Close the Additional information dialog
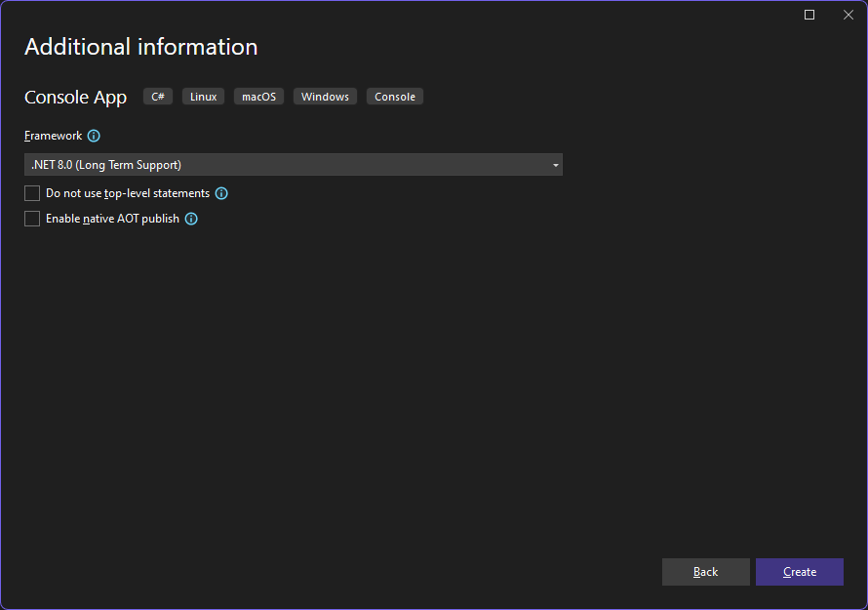 click(x=848, y=15)
